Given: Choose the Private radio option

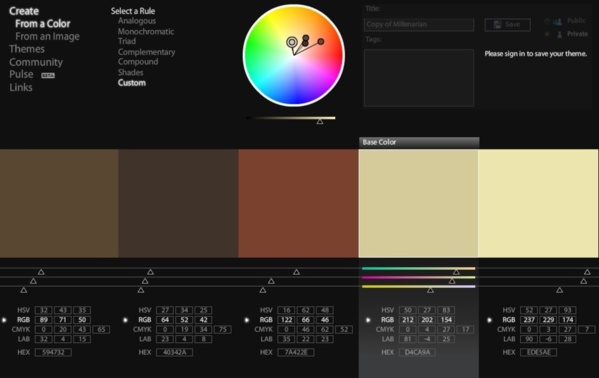Looking at the screenshot, I should pos(547,34).
